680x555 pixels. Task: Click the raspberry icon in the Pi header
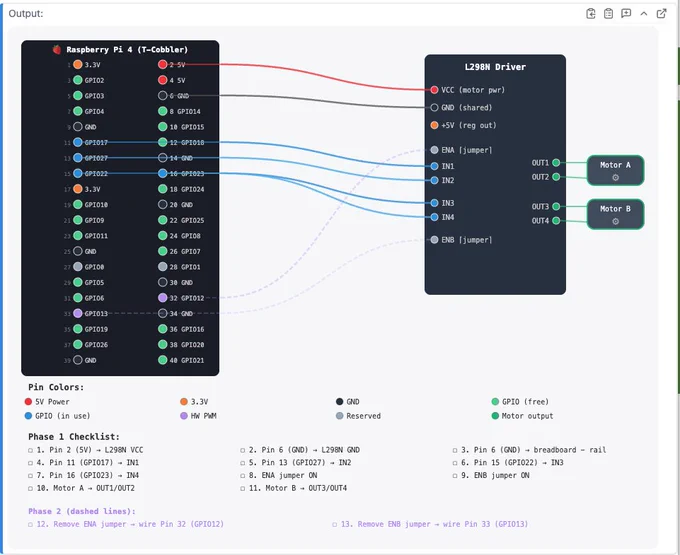click(57, 49)
